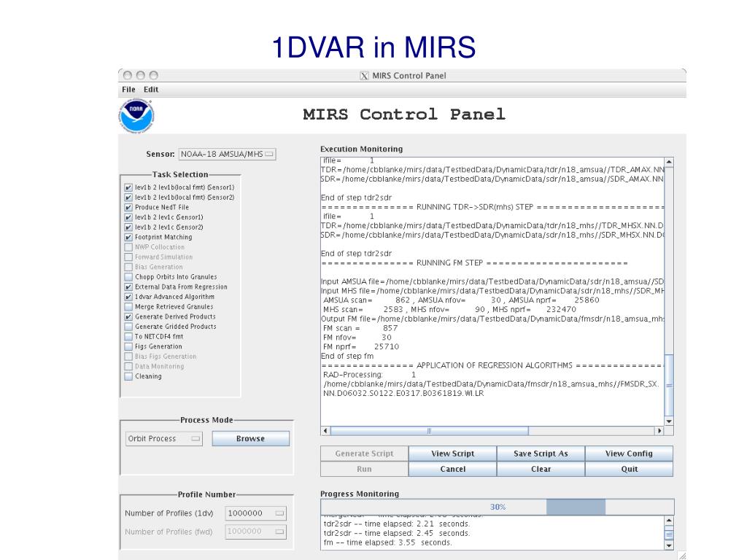The height and width of the screenshot is (560, 747).
Task: Enable Generate Gridded Products
Action: [x=128, y=327]
